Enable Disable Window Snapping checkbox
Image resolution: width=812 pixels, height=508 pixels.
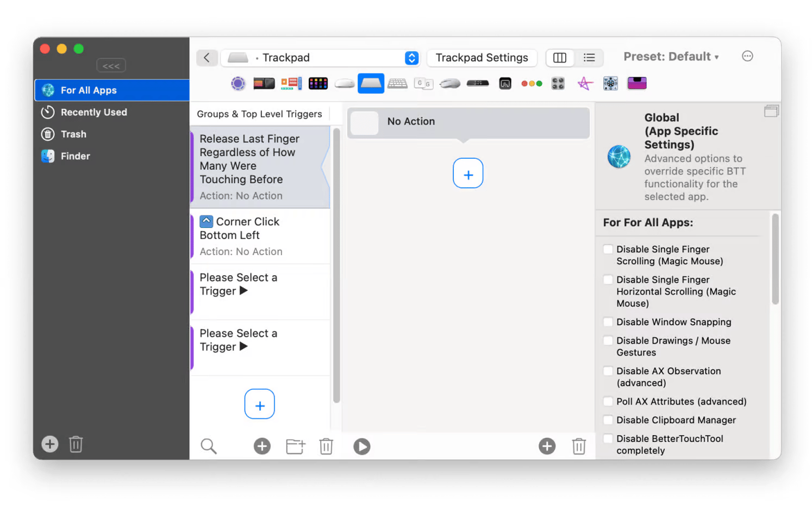point(608,322)
